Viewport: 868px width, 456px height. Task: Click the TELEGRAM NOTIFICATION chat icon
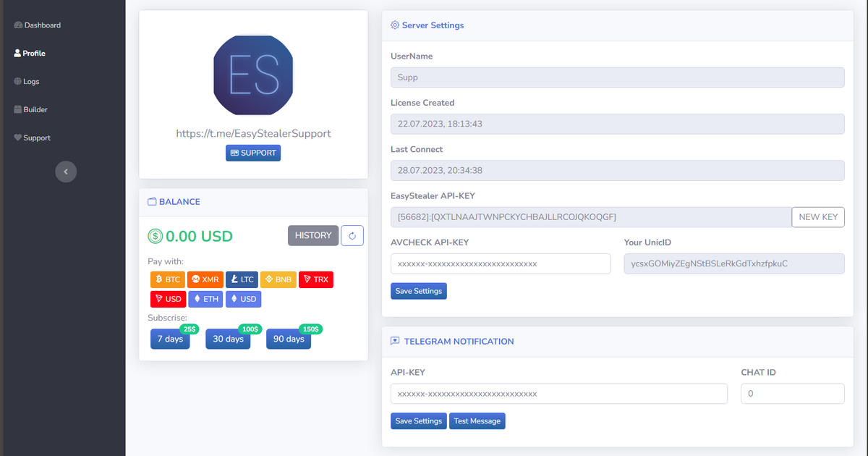[x=395, y=341]
